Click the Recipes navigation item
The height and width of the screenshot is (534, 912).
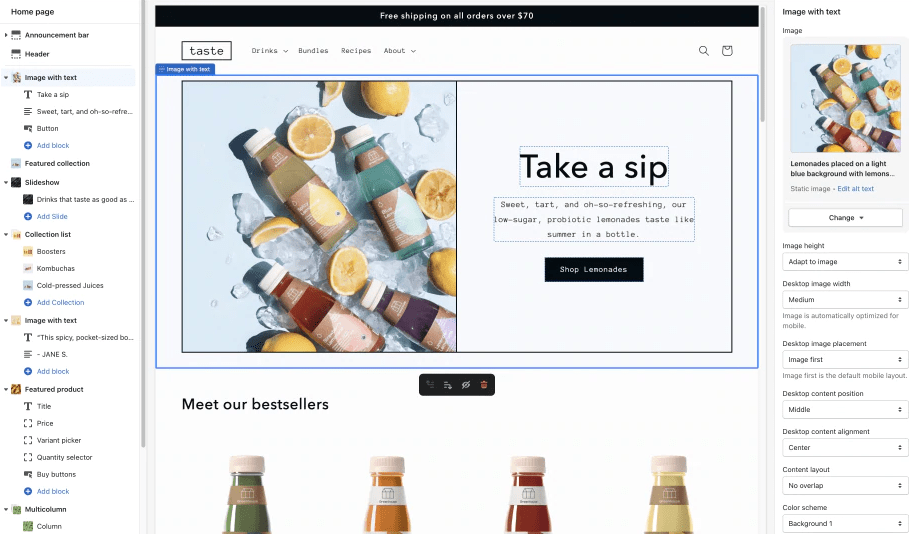(x=356, y=51)
